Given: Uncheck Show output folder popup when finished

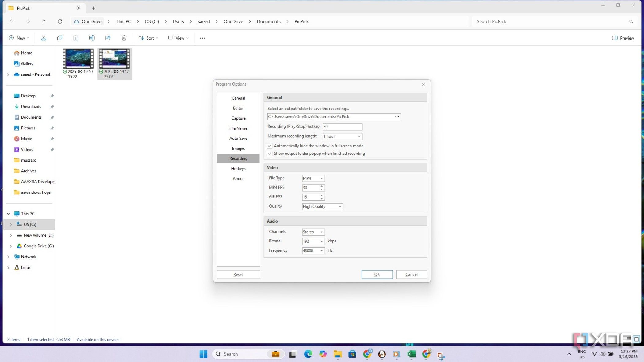Looking at the screenshot, I should (270, 154).
